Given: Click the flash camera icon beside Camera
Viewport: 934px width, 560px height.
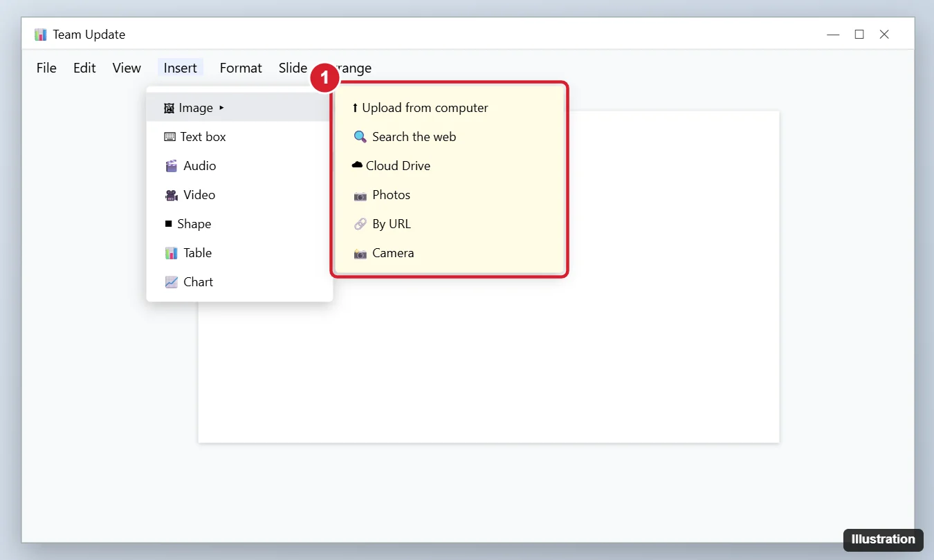Looking at the screenshot, I should tap(360, 254).
